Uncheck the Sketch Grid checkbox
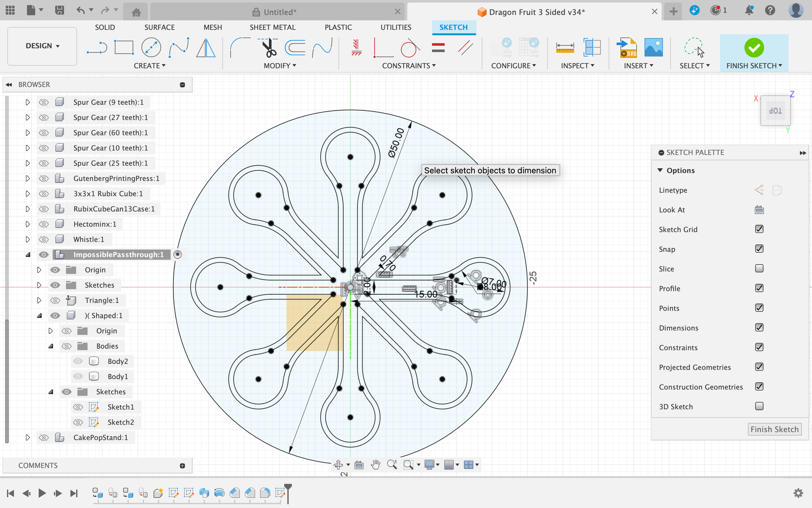 coord(759,229)
